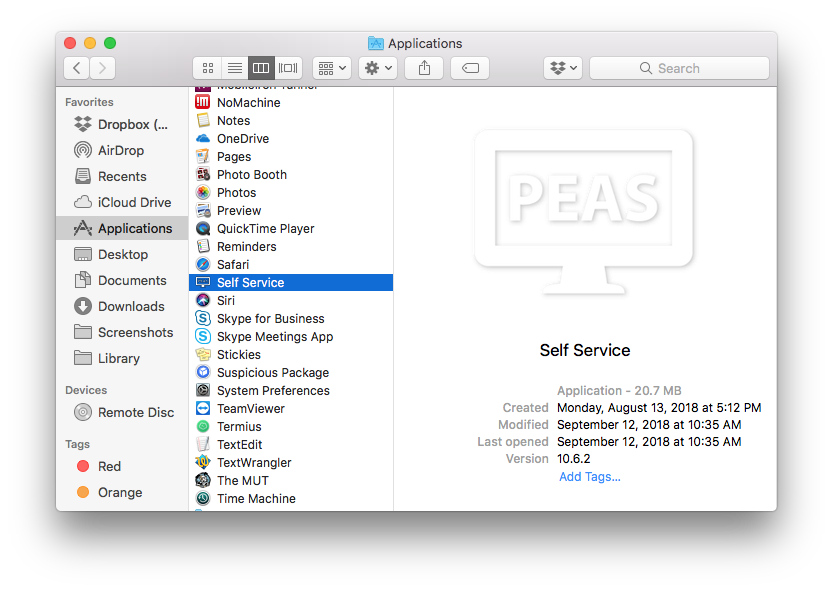Switch to icon view
Screen dimensions: 833x591
coord(208,68)
